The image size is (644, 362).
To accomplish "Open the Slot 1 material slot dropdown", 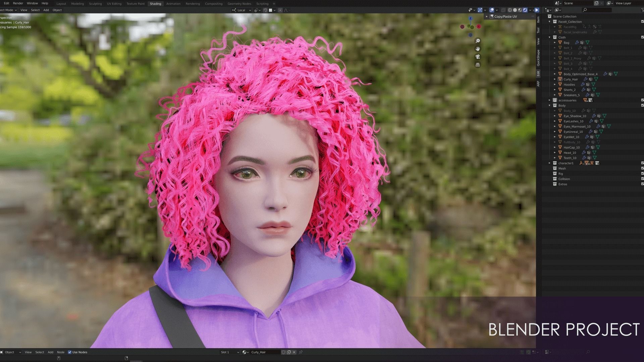I will pyautogui.click(x=230, y=352).
